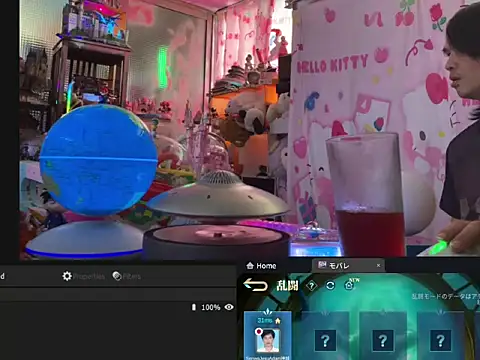The image size is (480, 360).
Task: Click the 31ms ping indicator
Action: pos(265,320)
